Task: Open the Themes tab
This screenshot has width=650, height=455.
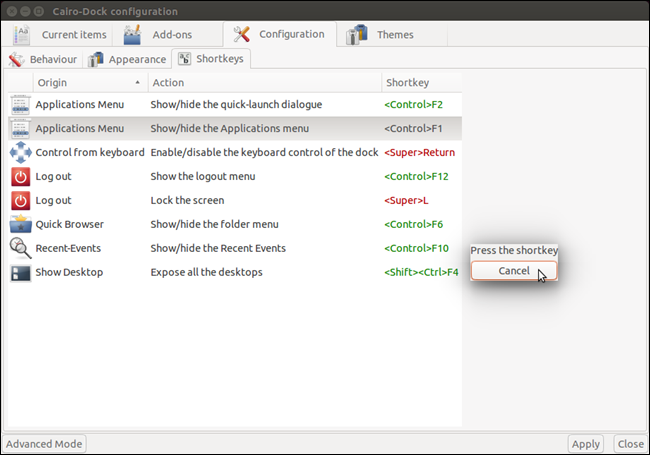Action: (392, 34)
